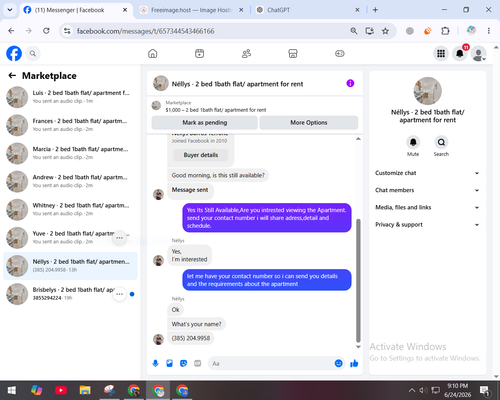Open the Reels video icon
Viewport: 500px width, 400px height.
coord(199,53)
